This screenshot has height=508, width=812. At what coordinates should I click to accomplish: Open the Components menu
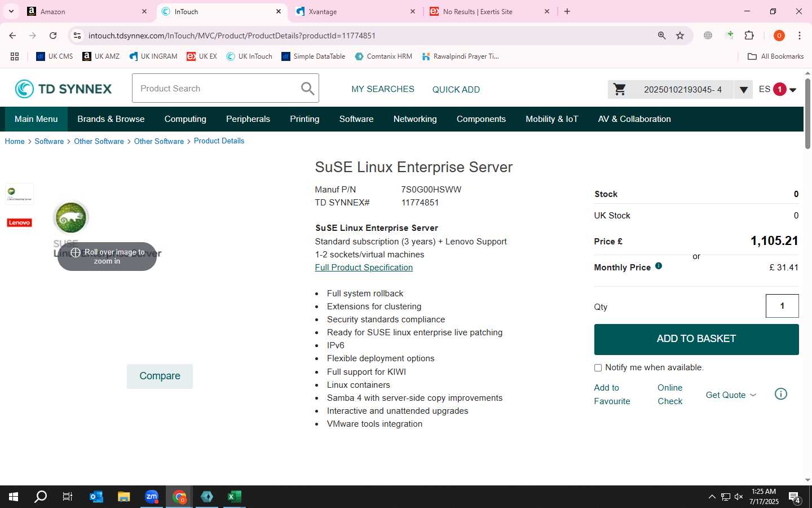coord(481,119)
